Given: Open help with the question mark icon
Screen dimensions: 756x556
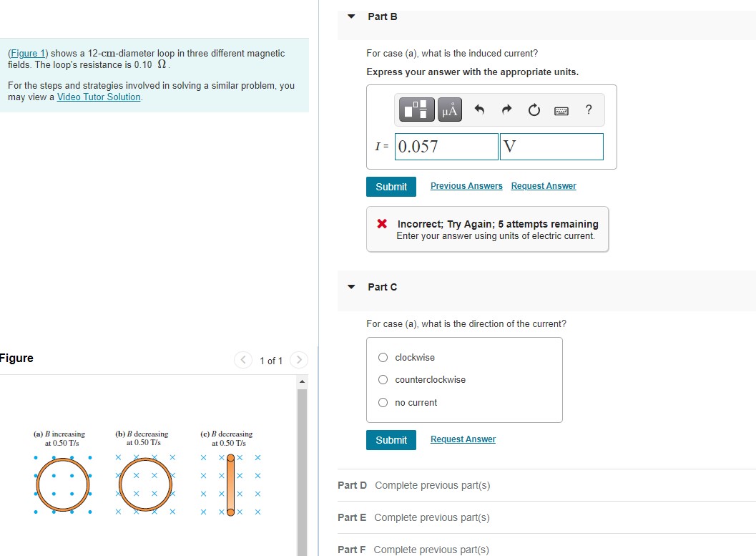Looking at the screenshot, I should pyautogui.click(x=588, y=109).
